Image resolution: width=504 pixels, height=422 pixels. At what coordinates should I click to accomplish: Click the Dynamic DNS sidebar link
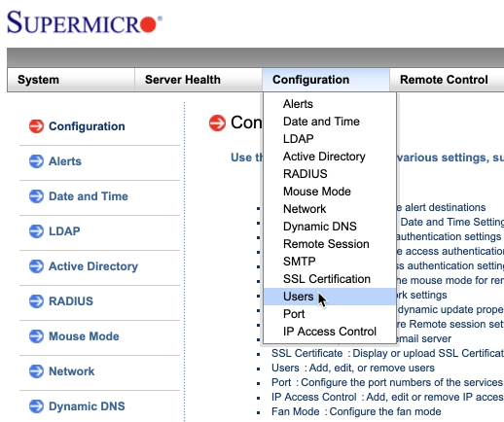87,406
